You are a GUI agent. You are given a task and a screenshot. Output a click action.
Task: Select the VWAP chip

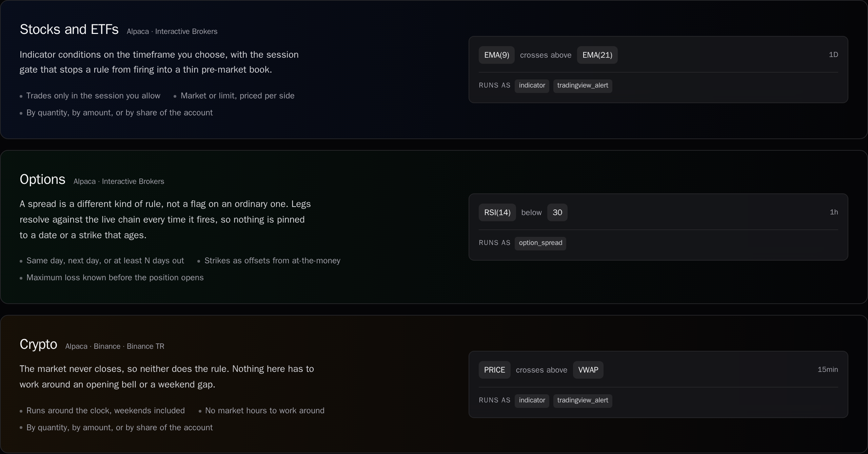coord(588,370)
